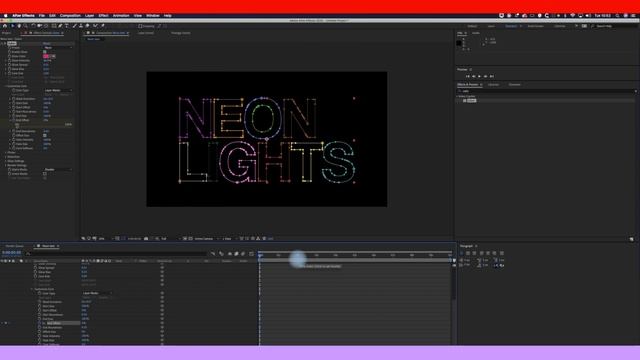The height and width of the screenshot is (360, 640).
Task: Open Alpha Mode dropdown in Render Settings
Action: click(58, 169)
